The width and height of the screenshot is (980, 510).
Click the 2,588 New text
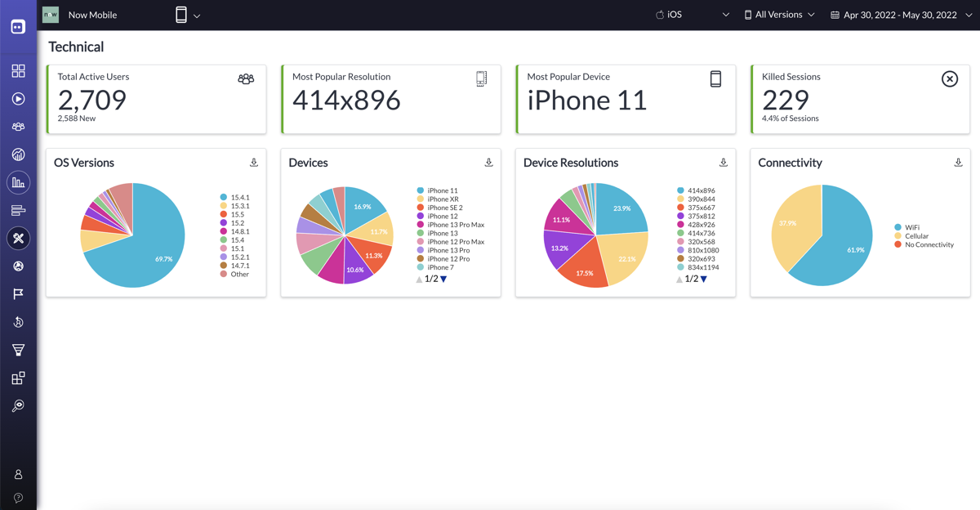coord(77,119)
